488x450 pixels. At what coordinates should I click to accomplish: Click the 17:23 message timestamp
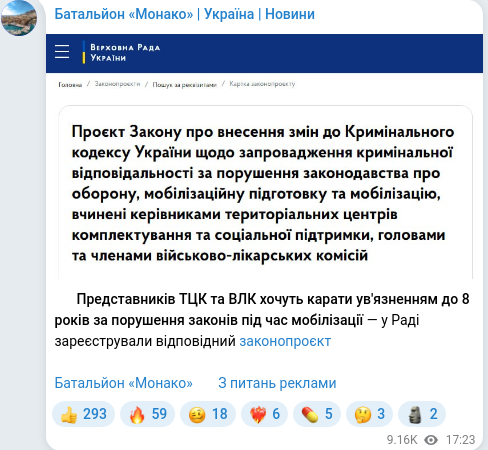tap(460, 440)
